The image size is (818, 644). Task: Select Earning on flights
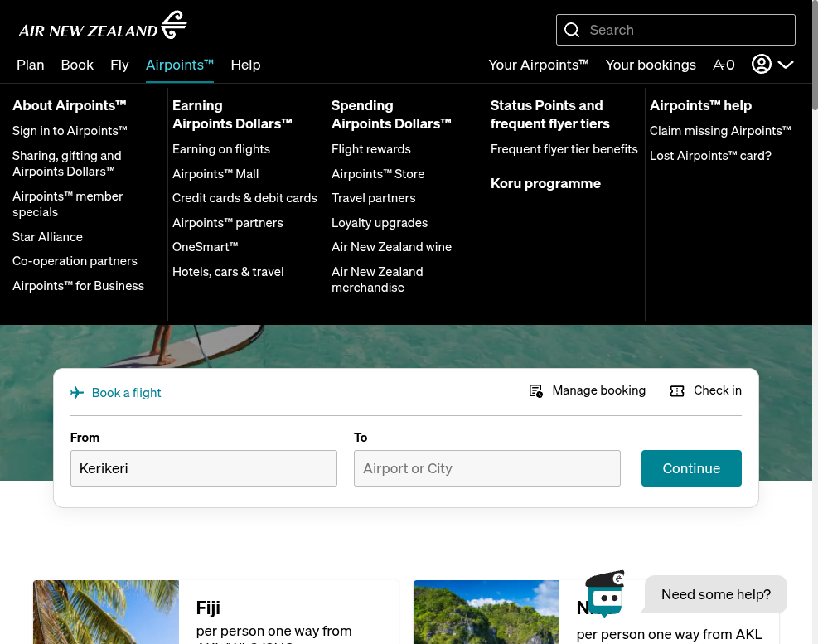point(221,149)
